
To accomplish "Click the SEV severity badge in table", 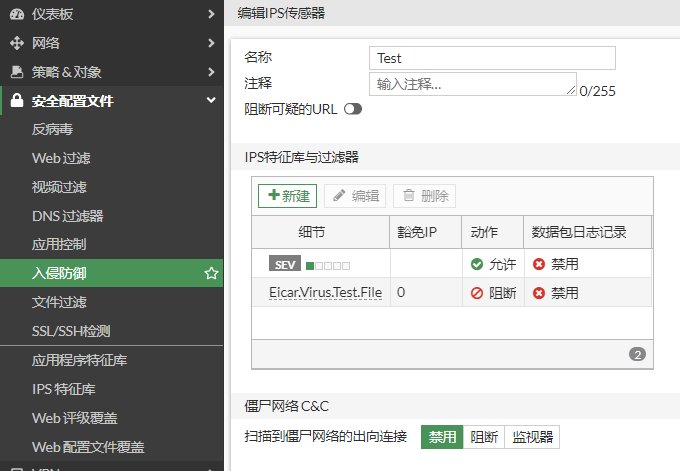I will pyautogui.click(x=285, y=264).
